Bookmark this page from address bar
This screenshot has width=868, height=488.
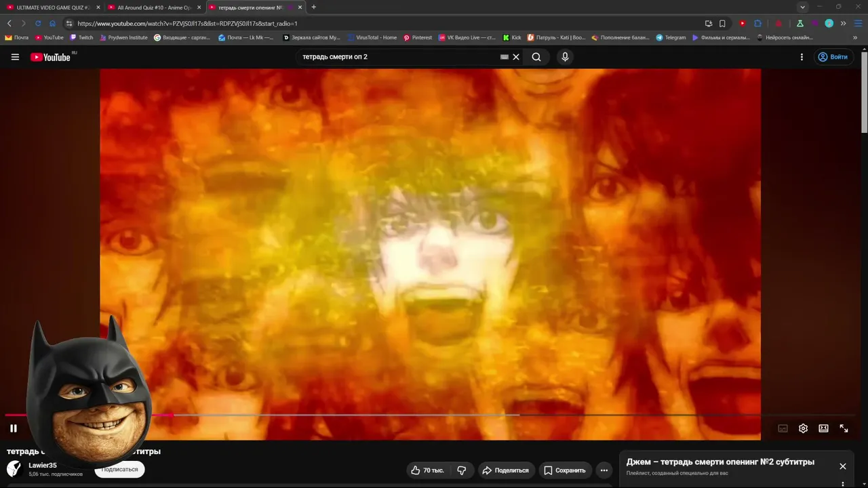pyautogui.click(x=723, y=23)
